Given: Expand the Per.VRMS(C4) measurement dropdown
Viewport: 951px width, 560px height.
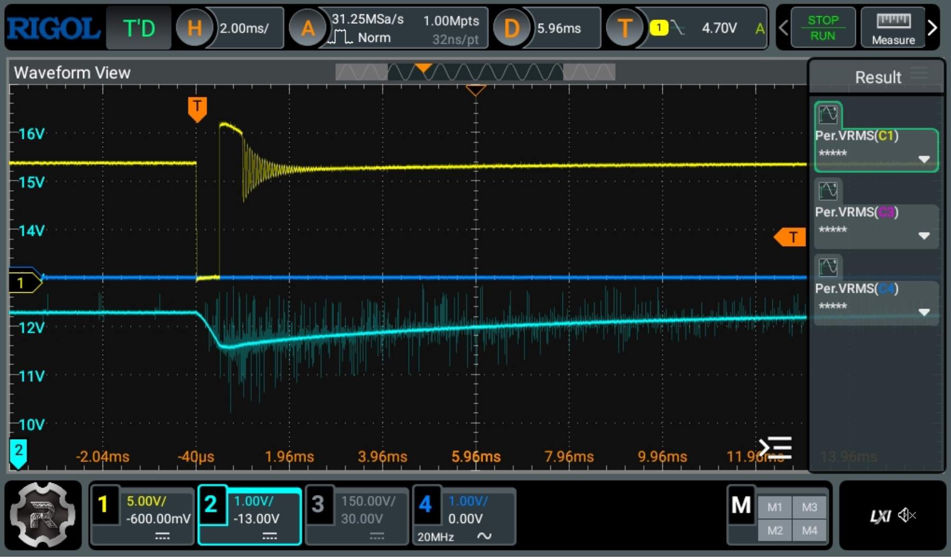Looking at the screenshot, I should 924,312.
